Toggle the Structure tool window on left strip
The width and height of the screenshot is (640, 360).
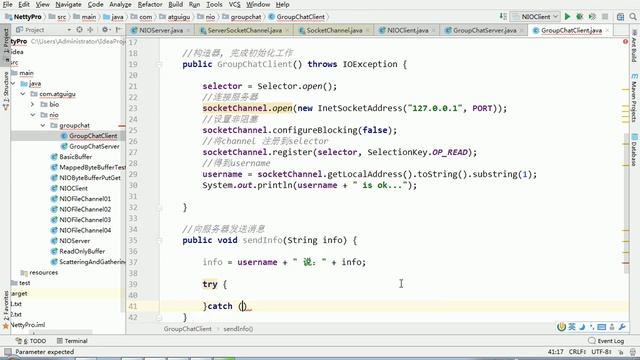pyautogui.click(x=6, y=91)
